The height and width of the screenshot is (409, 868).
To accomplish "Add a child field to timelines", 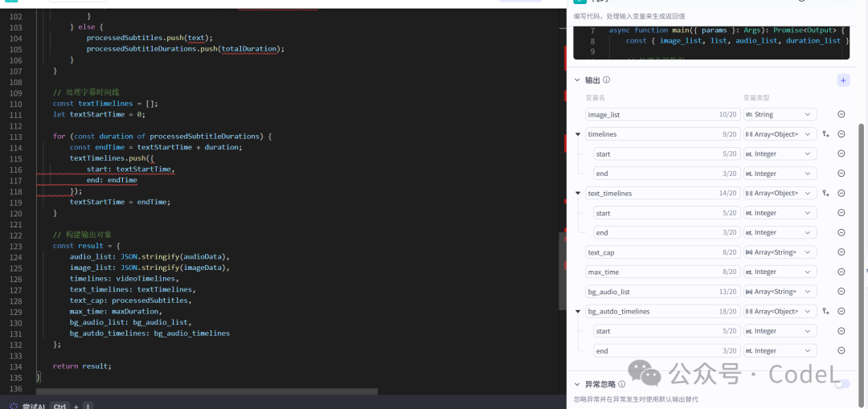I will (x=826, y=134).
